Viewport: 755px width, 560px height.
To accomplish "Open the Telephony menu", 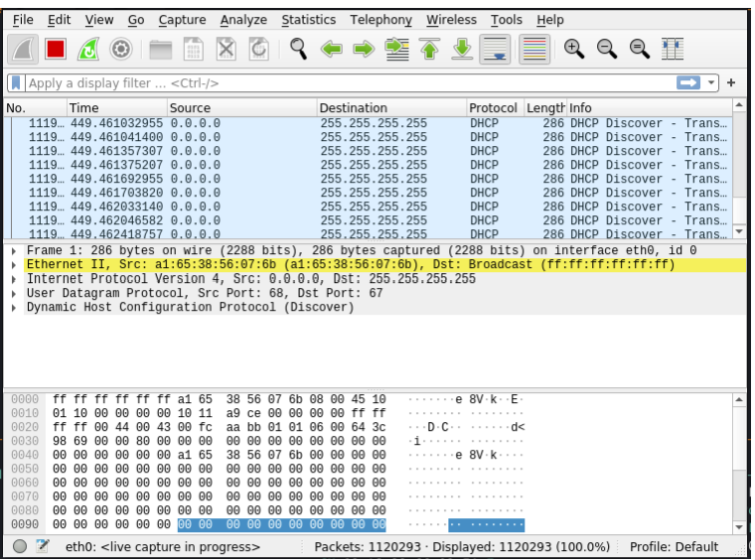I will pos(380,20).
